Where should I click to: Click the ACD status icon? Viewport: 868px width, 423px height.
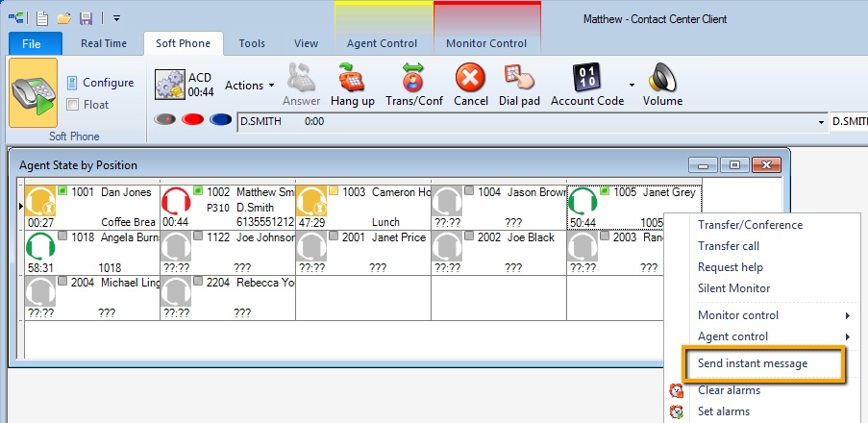click(170, 85)
